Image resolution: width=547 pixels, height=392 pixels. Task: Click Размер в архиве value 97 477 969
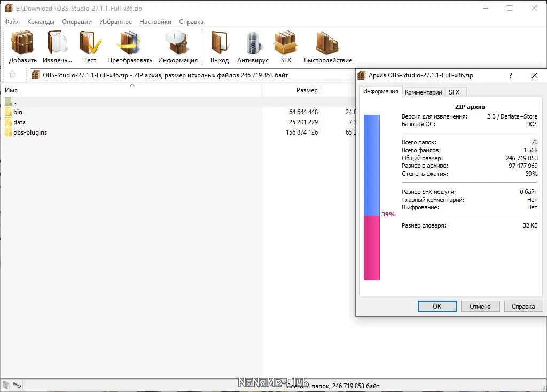click(523, 166)
